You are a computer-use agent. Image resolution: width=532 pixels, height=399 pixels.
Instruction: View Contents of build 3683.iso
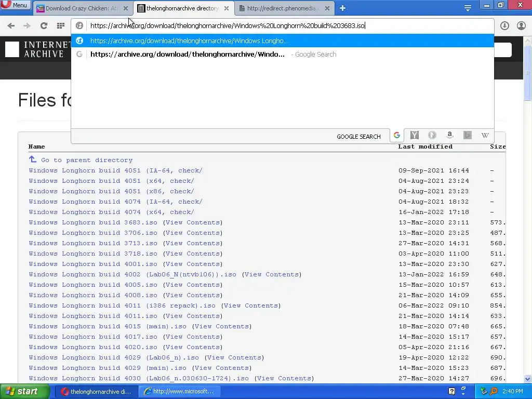pos(193,222)
